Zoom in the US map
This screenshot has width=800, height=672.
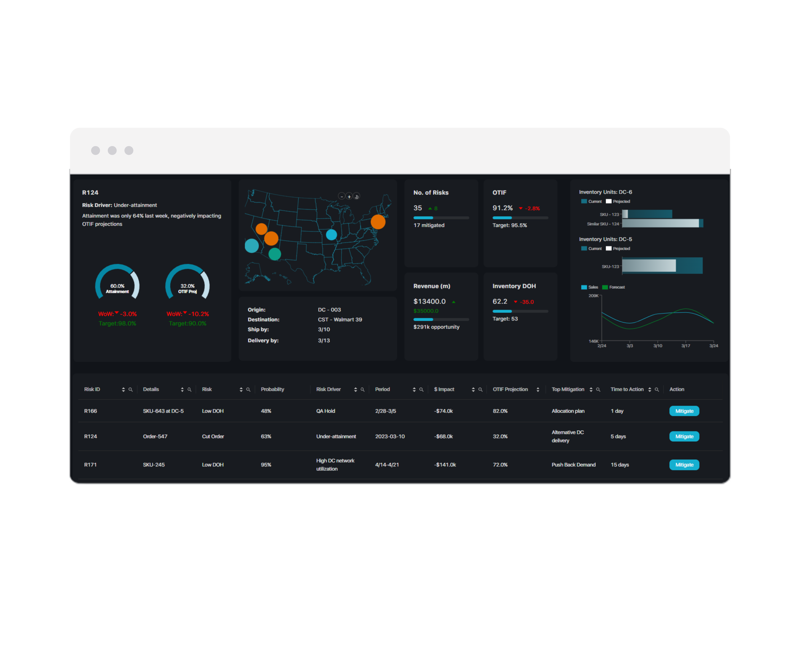(349, 197)
